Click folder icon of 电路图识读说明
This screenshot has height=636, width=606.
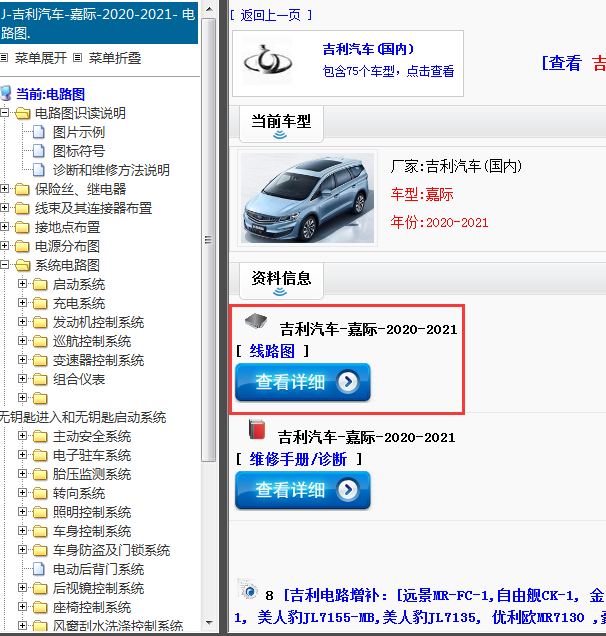click(x=22, y=113)
